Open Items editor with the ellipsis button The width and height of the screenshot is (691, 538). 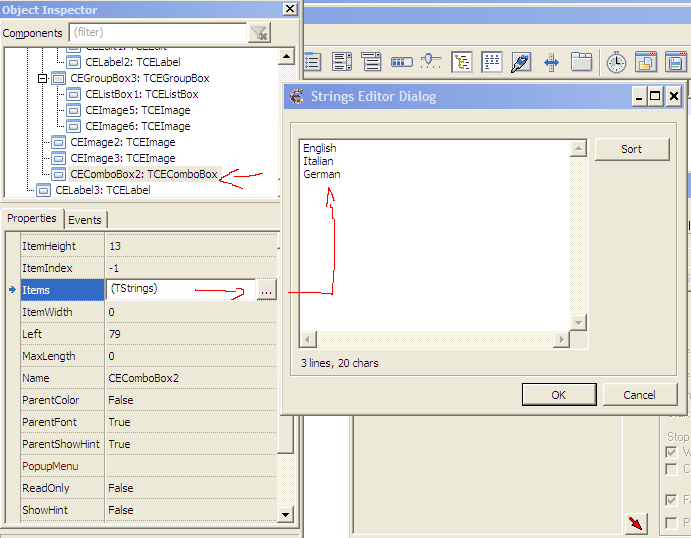pos(265,289)
